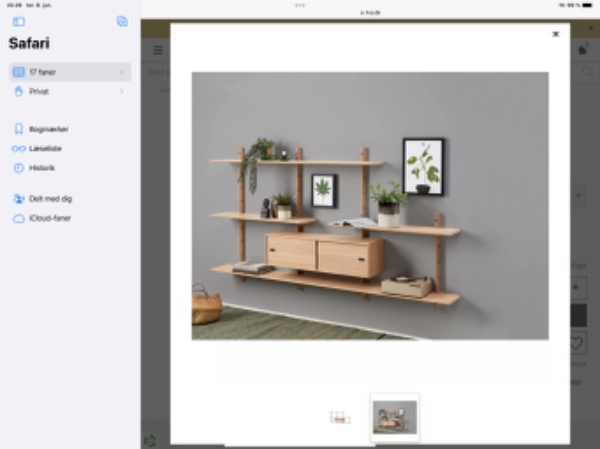Open Bogmærker bookmarks
The width and height of the screenshot is (600, 449).
[x=48, y=129]
